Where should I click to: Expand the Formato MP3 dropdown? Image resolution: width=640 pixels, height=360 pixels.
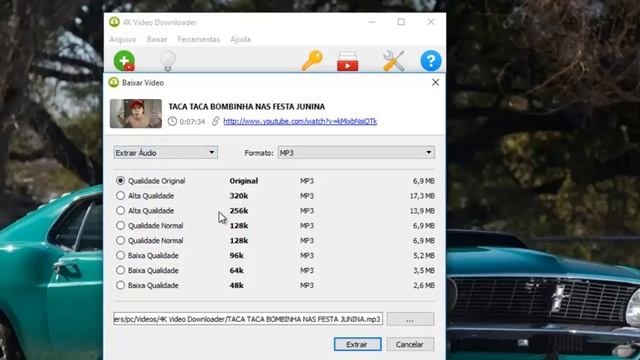356,153
